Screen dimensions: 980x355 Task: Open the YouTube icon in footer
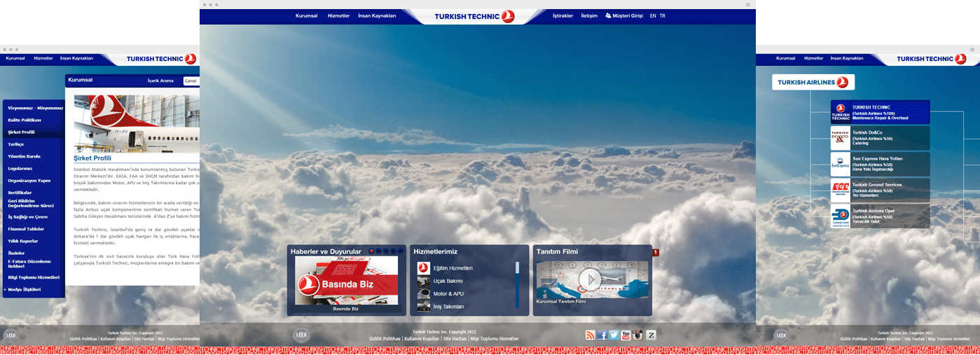(x=626, y=335)
